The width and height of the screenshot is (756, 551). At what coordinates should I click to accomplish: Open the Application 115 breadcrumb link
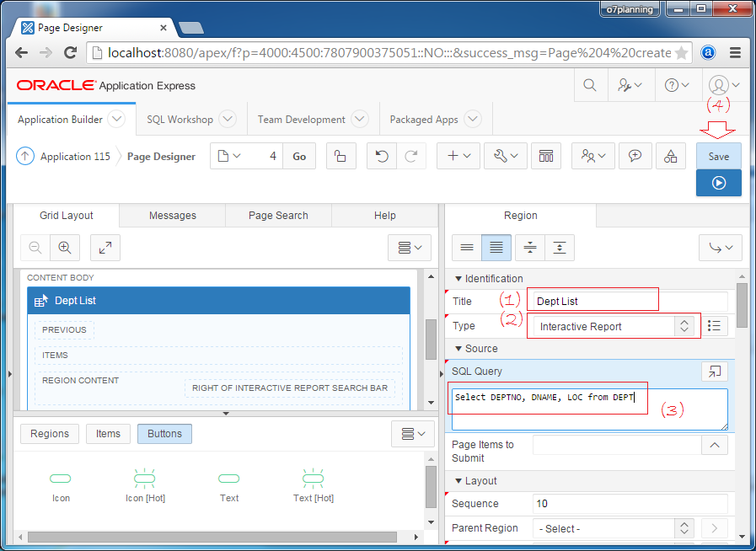pos(75,156)
